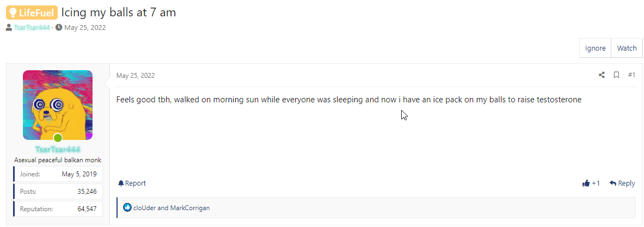Click the thumbs-up +1 like icon

(x=586, y=183)
